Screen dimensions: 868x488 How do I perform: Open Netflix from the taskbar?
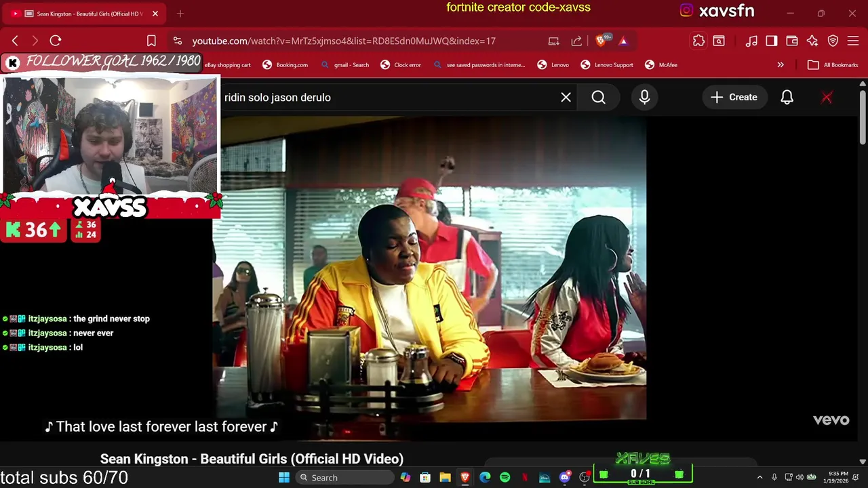pyautogui.click(x=525, y=477)
